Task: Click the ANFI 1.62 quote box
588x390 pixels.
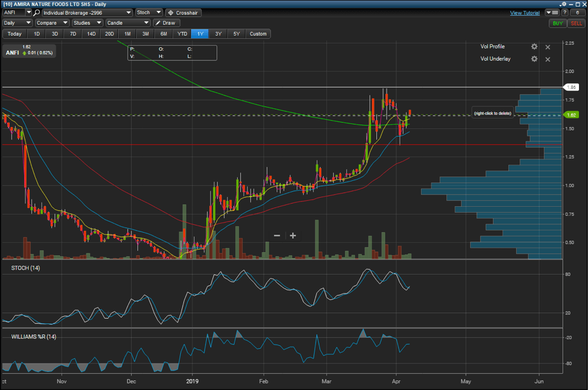Action: (29, 50)
